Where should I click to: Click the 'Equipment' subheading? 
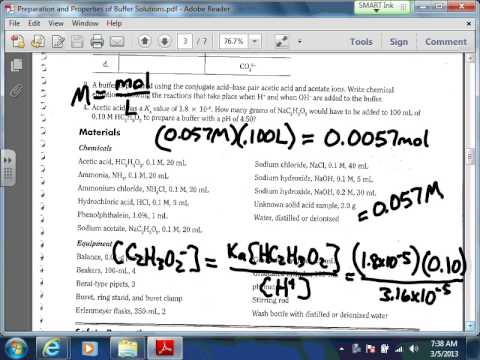(94, 244)
